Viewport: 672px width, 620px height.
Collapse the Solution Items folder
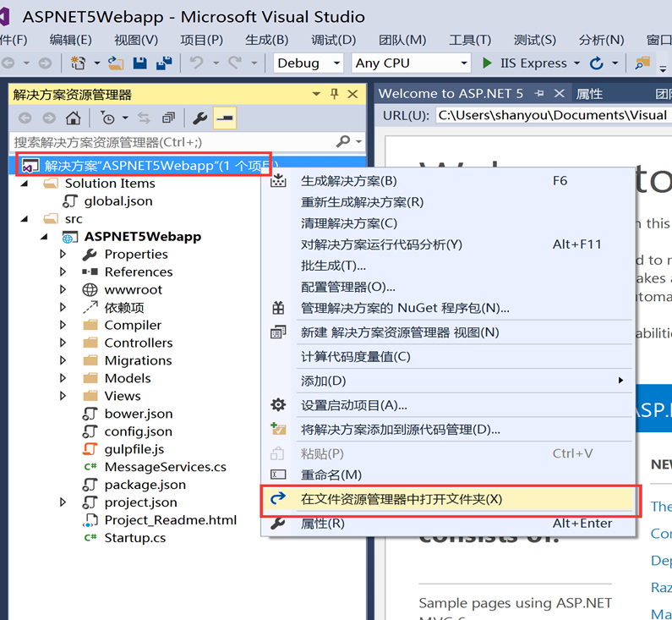tap(25, 184)
